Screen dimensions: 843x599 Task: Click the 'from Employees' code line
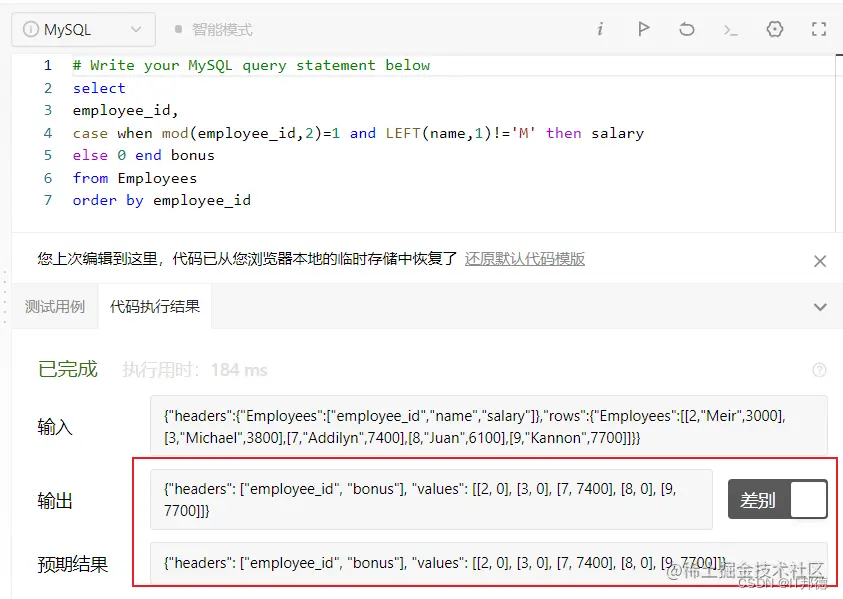(x=135, y=177)
